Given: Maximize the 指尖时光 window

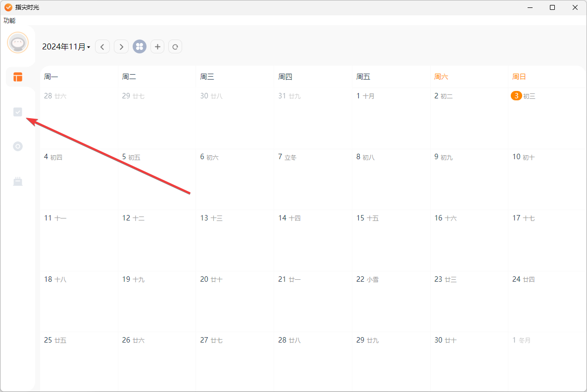Looking at the screenshot, I should pyautogui.click(x=552, y=7).
